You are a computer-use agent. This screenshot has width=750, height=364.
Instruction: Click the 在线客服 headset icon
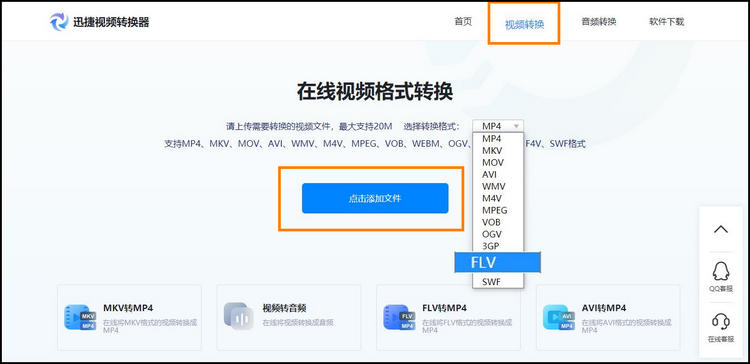[x=721, y=321]
